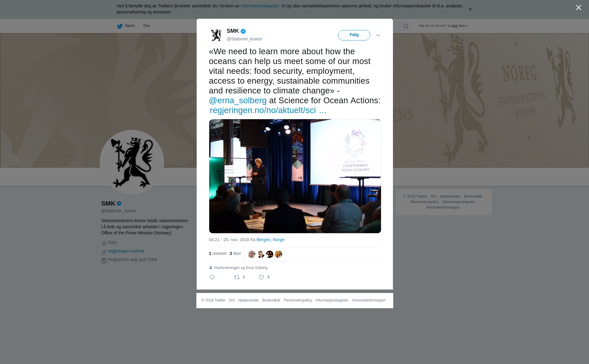Open the Logg inn dropdown
The height and width of the screenshot is (364, 589).
(458, 26)
